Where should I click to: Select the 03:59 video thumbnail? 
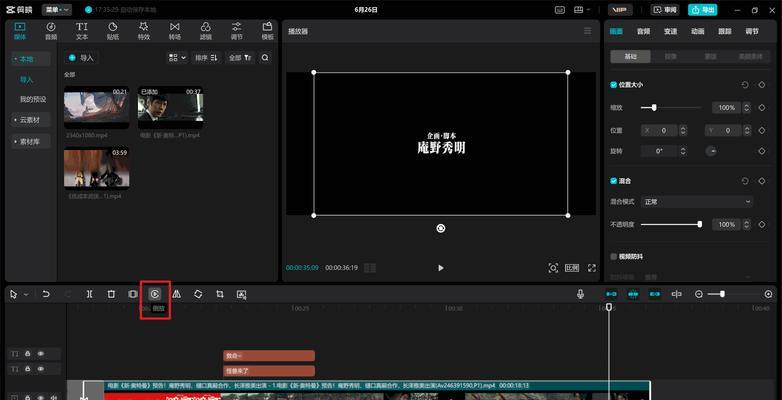coord(97,169)
